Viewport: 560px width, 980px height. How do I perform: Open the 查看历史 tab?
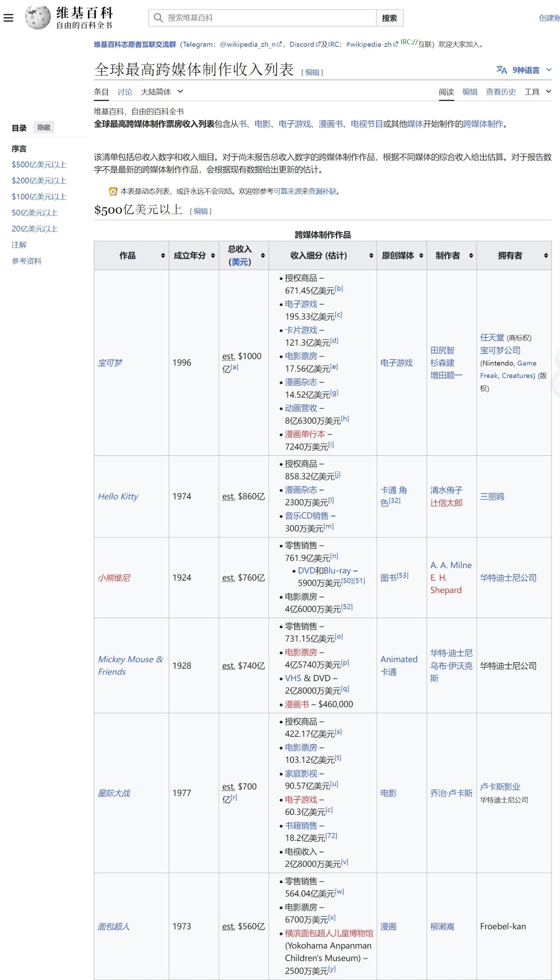(501, 92)
